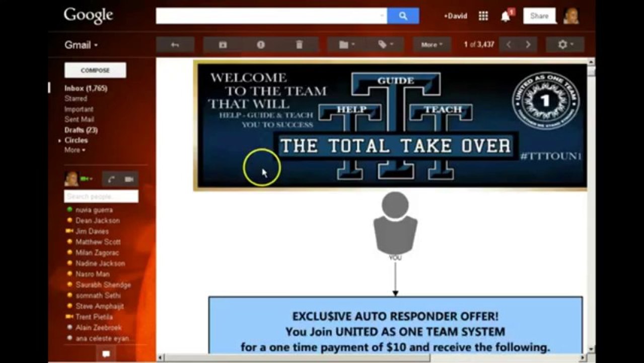This screenshot has width=644, height=363.
Task: Open Drafts (23)
Action: point(81,130)
